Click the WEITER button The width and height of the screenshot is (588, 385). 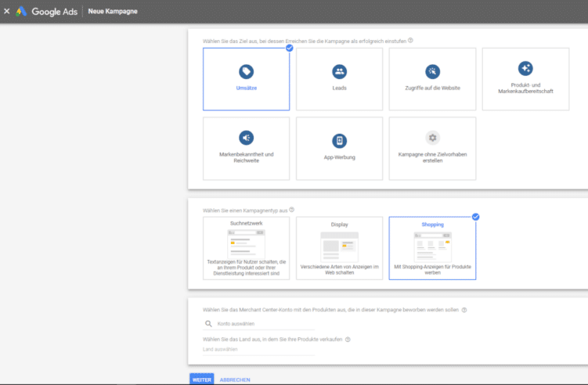point(201,380)
